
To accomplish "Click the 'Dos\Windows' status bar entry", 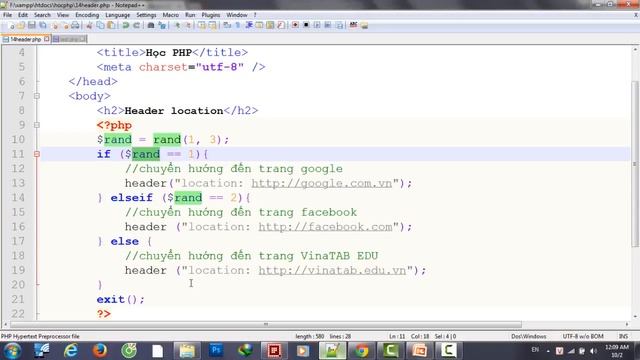I will [x=529, y=336].
